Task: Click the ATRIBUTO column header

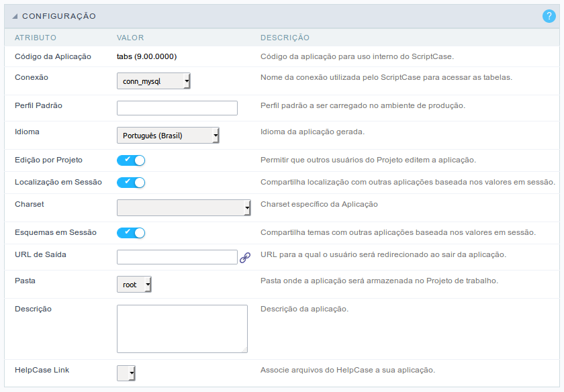Action: point(36,38)
